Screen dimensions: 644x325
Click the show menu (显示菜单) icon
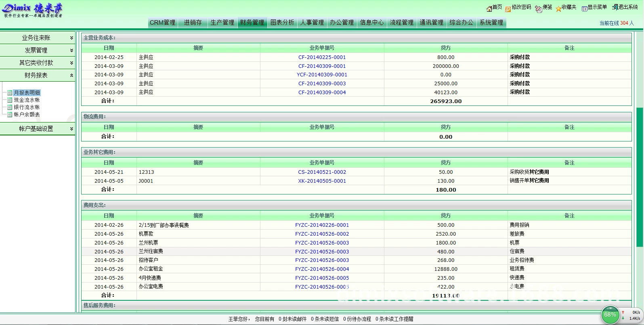[x=584, y=8]
